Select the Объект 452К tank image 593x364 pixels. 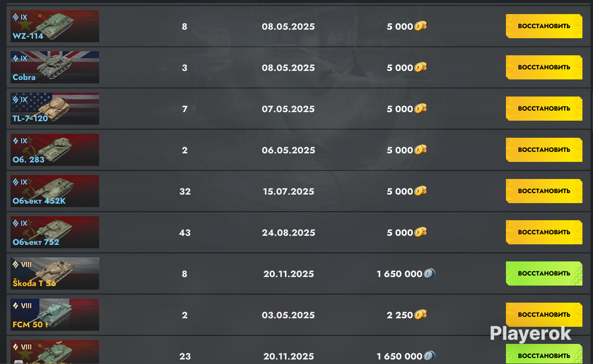coord(55,191)
